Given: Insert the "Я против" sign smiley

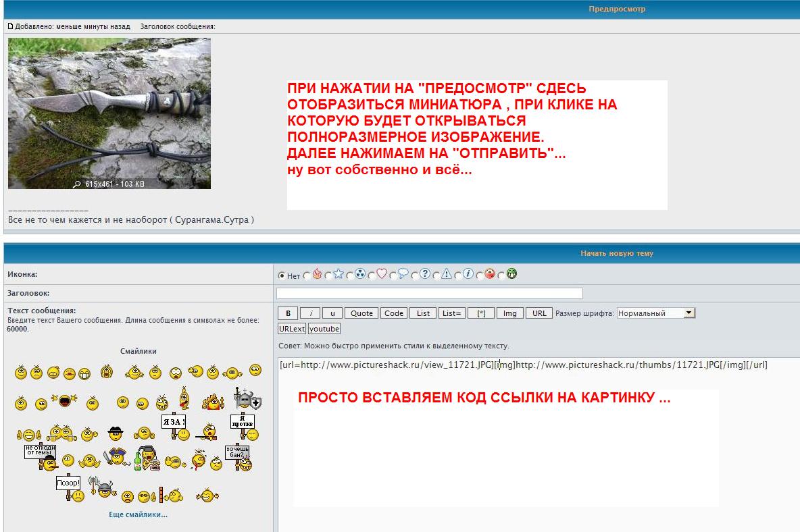Looking at the screenshot, I should pos(245,427).
